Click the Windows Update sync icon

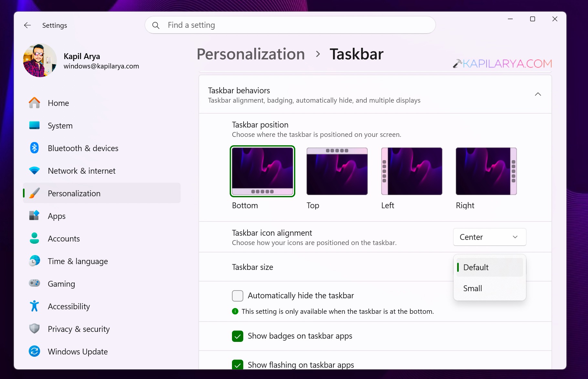click(34, 351)
